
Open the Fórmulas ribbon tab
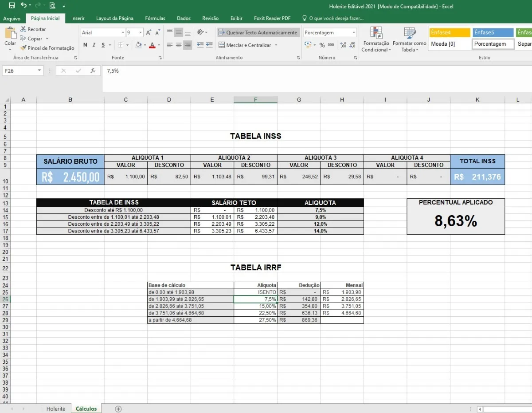point(155,18)
